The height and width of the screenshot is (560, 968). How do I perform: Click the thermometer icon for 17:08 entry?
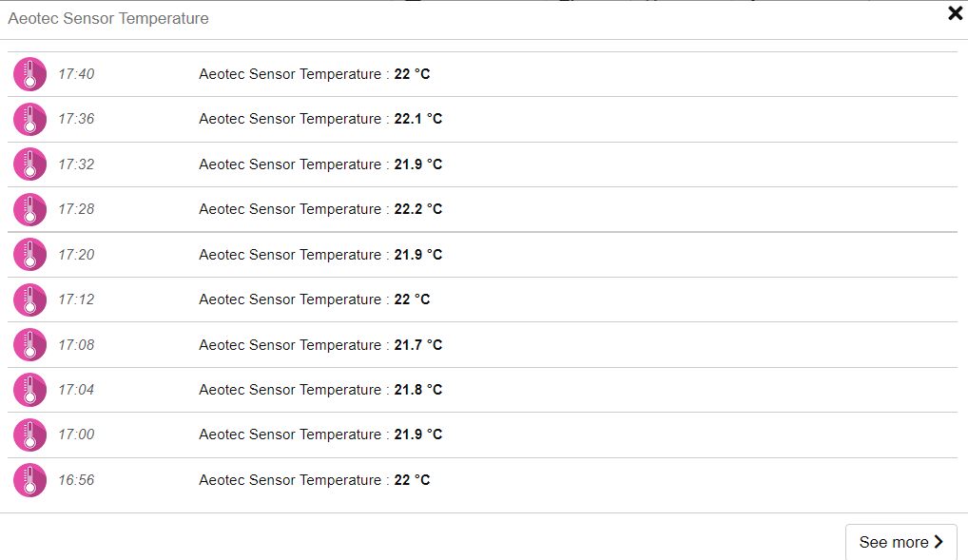tap(29, 344)
